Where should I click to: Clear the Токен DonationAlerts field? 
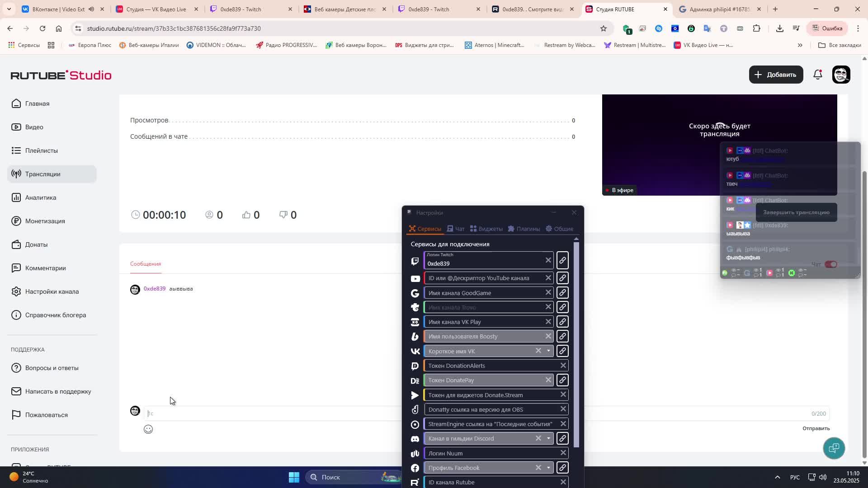click(563, 366)
